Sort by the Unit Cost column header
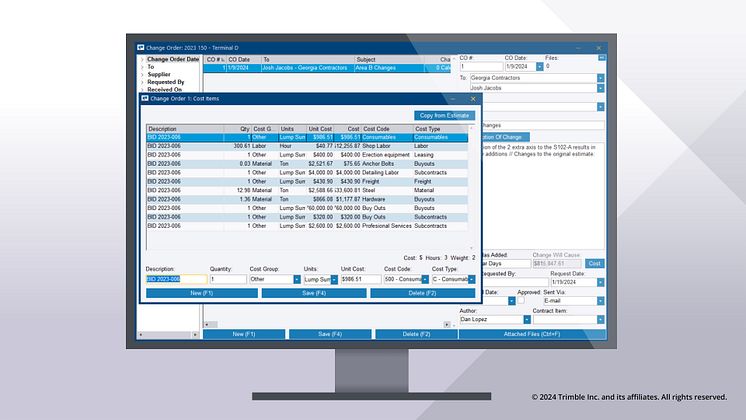The image size is (746, 420). [x=320, y=129]
